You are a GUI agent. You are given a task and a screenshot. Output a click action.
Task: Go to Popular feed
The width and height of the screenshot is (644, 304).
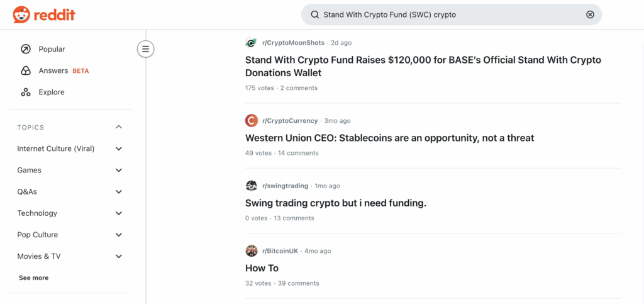(x=52, y=49)
